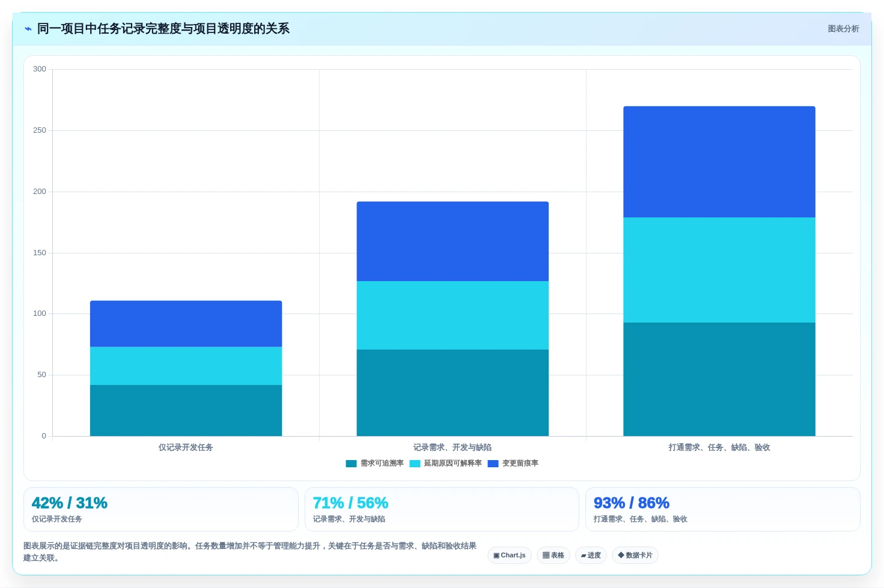This screenshot has width=884, height=588.
Task: Click the description paragraph starting 图表展示的是证据链
Action: [250, 552]
